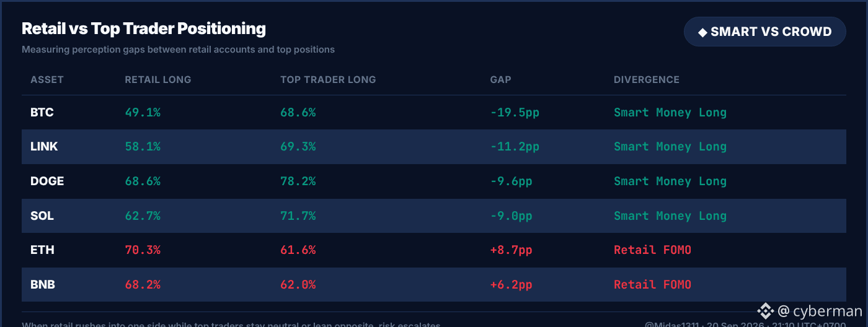Image resolution: width=868 pixels, height=327 pixels.
Task: Click the BTC gap value -19.5pp
Action: (515, 113)
